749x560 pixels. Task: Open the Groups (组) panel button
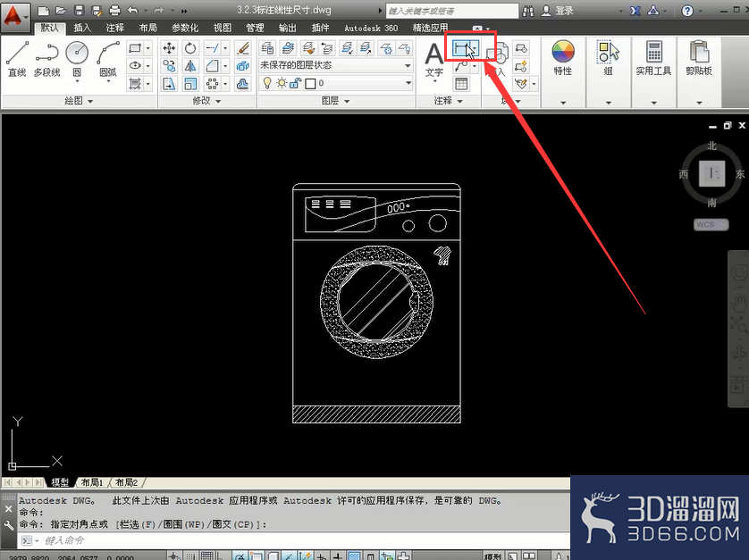pos(608,58)
